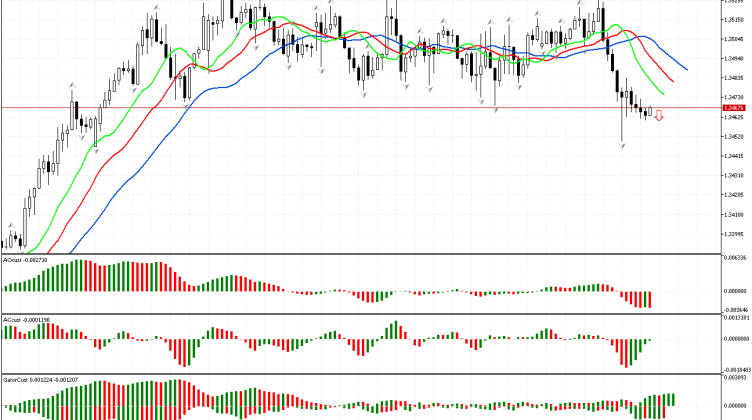
Task: Click the down fractal arrow under the lowest wick
Action: 622,146
